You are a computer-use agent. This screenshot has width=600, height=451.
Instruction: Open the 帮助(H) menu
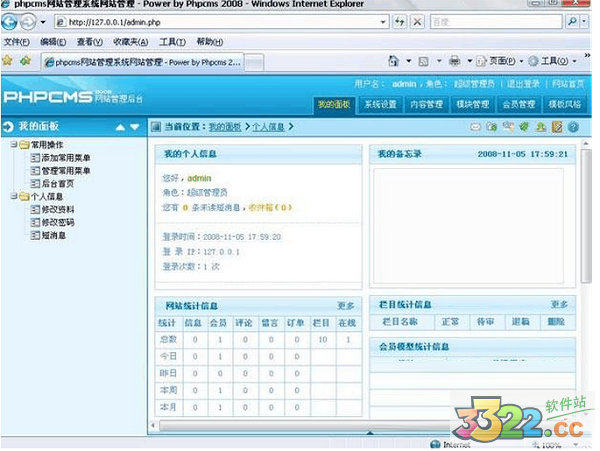(x=210, y=42)
